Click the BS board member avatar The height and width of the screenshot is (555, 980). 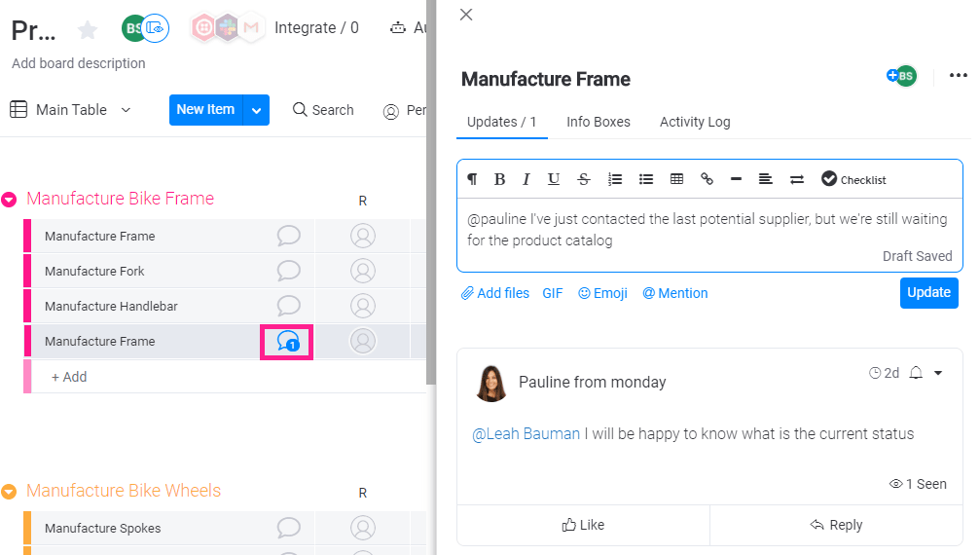[x=132, y=28]
